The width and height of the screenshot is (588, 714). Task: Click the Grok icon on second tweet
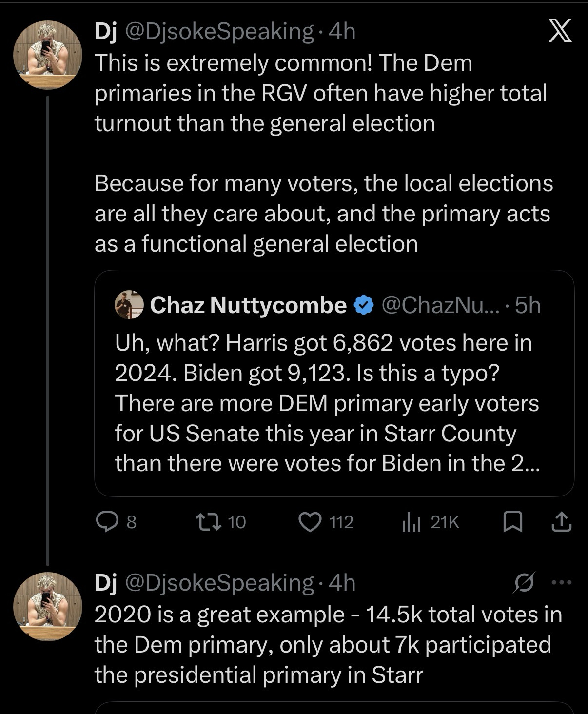click(x=525, y=582)
